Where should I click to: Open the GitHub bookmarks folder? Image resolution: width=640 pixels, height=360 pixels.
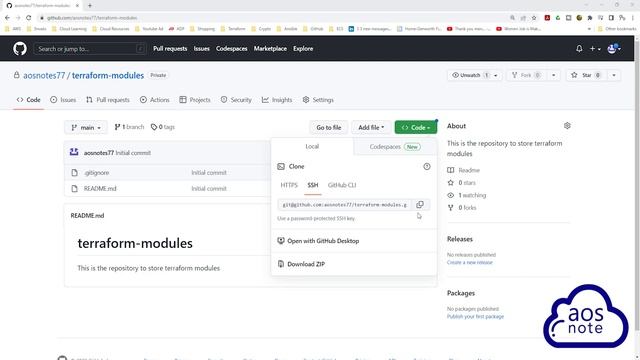313,29
